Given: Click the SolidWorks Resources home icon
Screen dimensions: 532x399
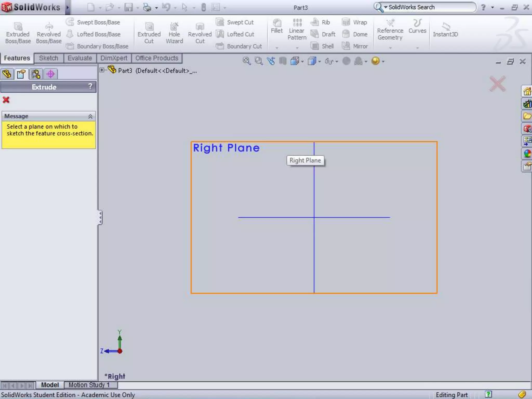Looking at the screenshot, I should [x=527, y=91].
